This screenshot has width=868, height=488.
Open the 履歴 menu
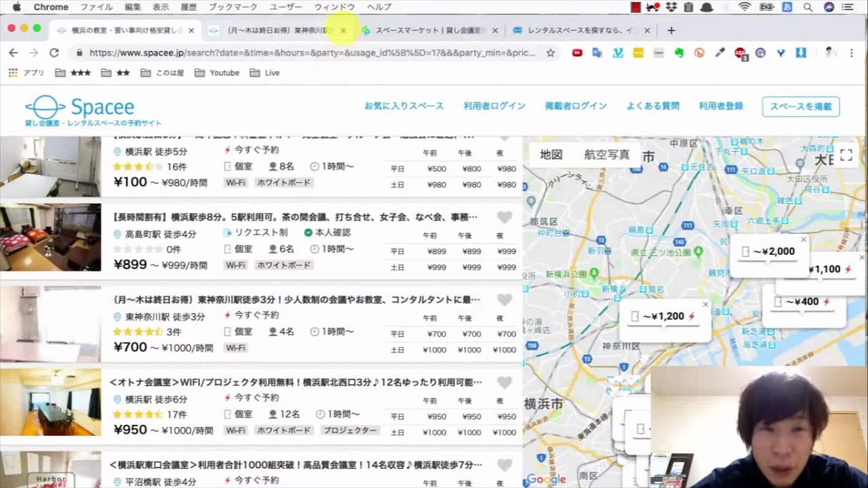tap(189, 7)
